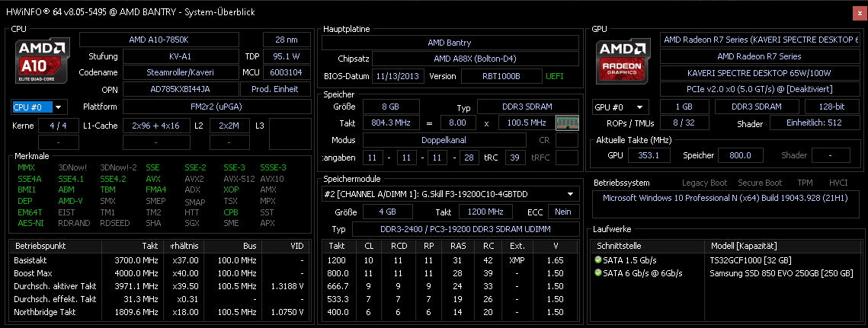The height and width of the screenshot is (328, 868).
Task: Click the memory size 8 GB field
Action: click(391, 107)
